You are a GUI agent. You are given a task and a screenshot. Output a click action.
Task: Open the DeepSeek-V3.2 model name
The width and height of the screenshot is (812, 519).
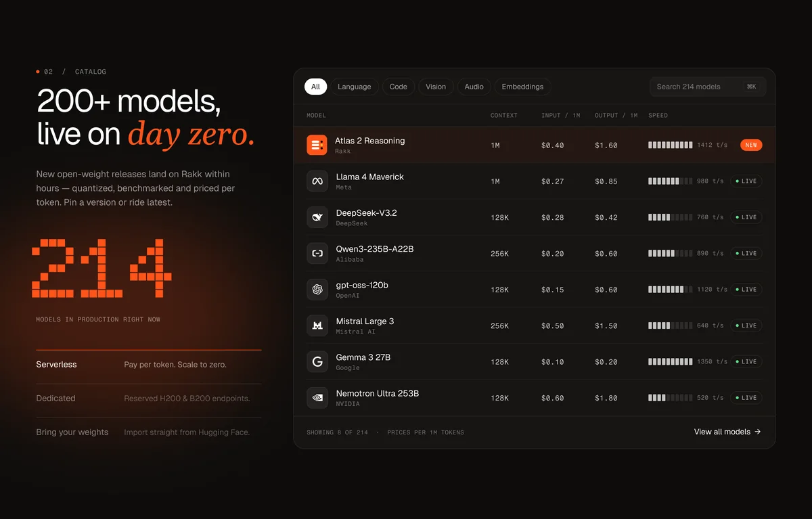367,212
